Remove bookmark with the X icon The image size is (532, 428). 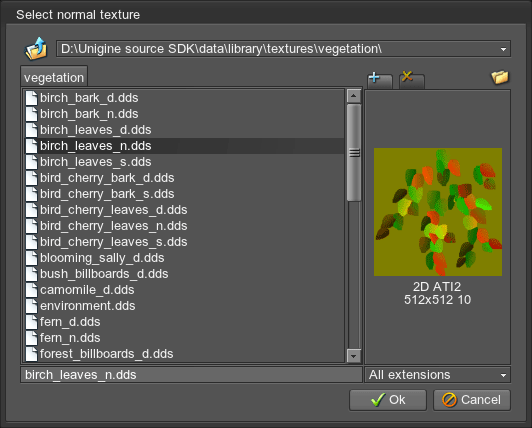[x=412, y=80]
